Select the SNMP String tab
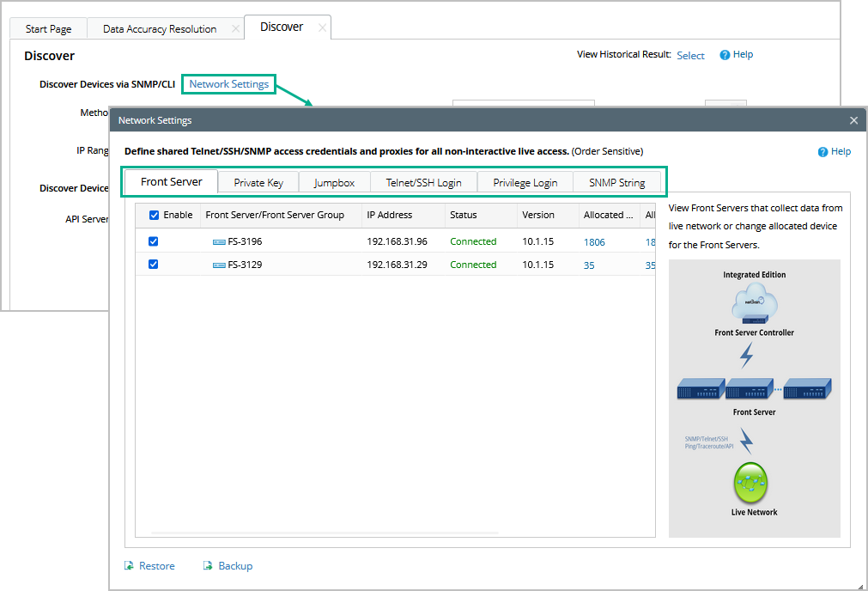This screenshot has width=868, height=591. [616, 182]
